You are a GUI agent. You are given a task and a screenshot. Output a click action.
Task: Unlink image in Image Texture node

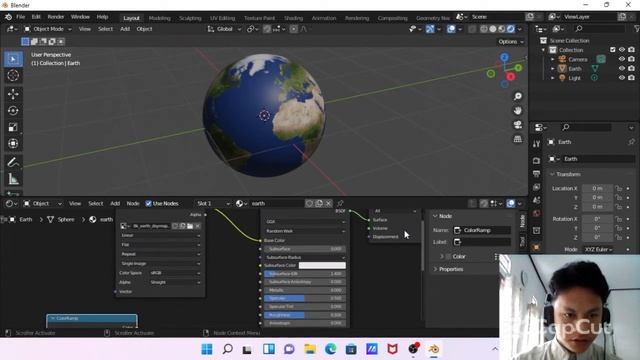point(198,226)
